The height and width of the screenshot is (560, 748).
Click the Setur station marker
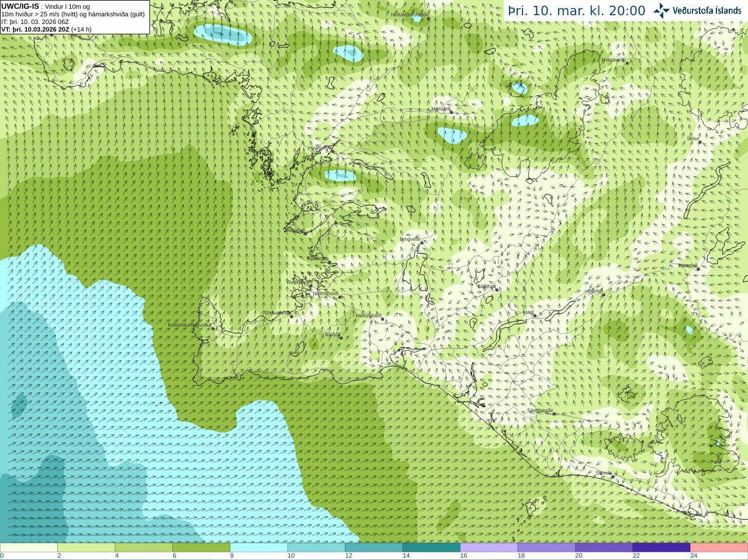(700, 141)
